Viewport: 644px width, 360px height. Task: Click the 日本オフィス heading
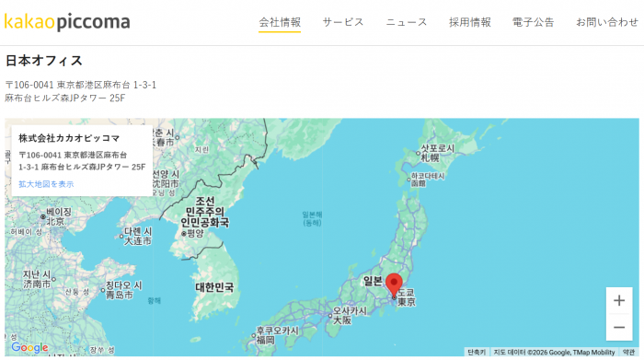44,61
